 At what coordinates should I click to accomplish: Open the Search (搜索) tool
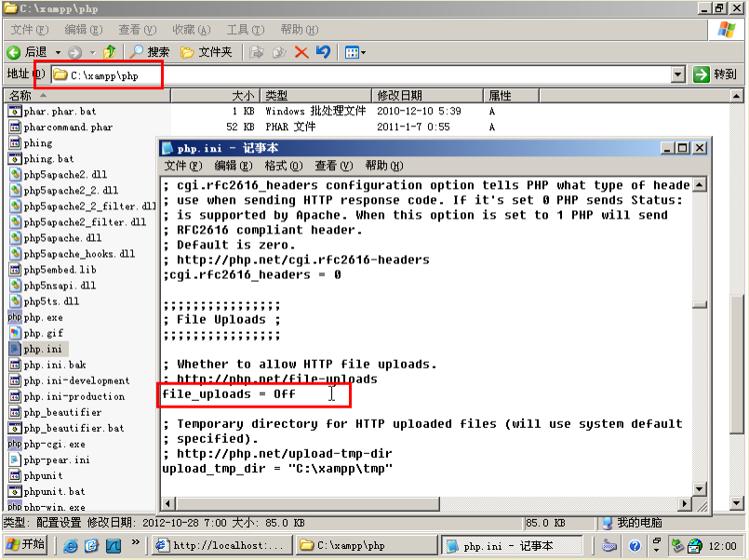click(x=150, y=52)
